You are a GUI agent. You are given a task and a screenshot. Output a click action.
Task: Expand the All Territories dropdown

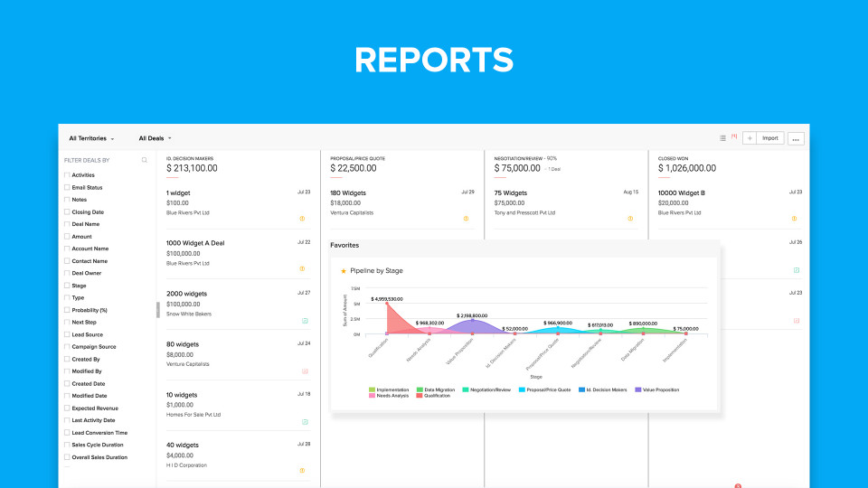(92, 139)
